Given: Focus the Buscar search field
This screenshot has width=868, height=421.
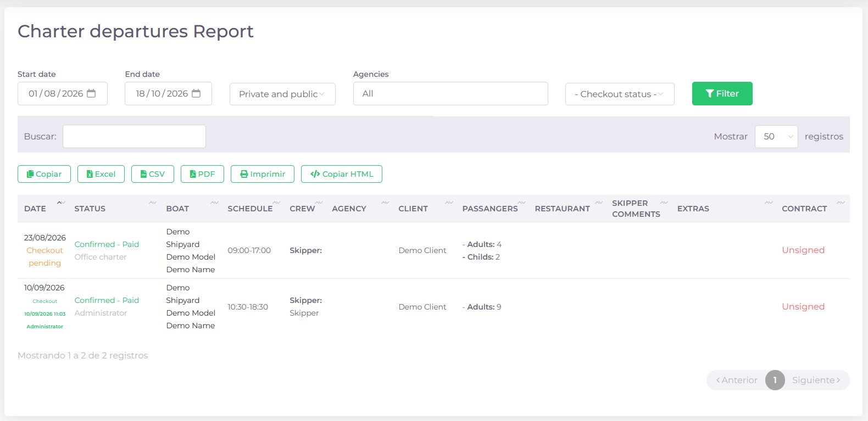Looking at the screenshot, I should coord(134,137).
